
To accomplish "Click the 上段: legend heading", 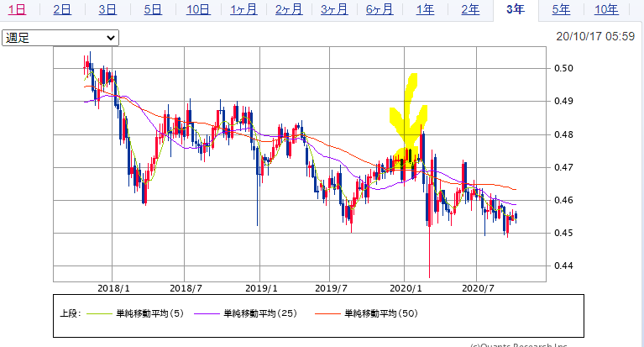I will pos(71,313).
